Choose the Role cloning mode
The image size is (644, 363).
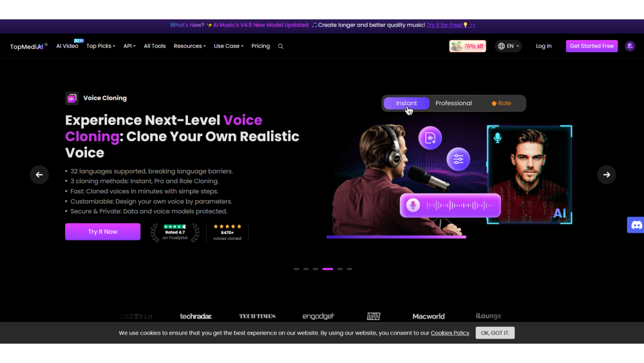(x=501, y=103)
